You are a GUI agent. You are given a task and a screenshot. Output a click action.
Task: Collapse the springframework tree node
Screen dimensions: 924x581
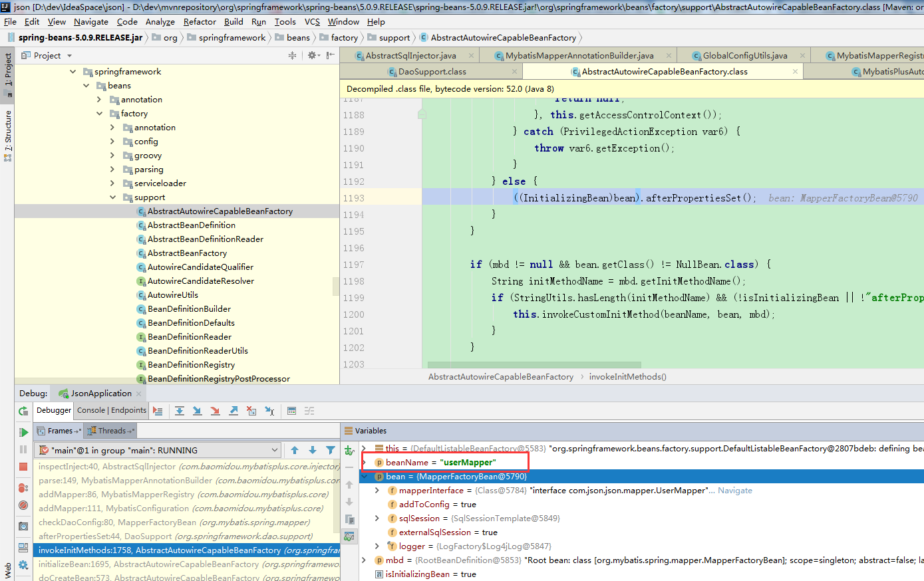[73, 71]
